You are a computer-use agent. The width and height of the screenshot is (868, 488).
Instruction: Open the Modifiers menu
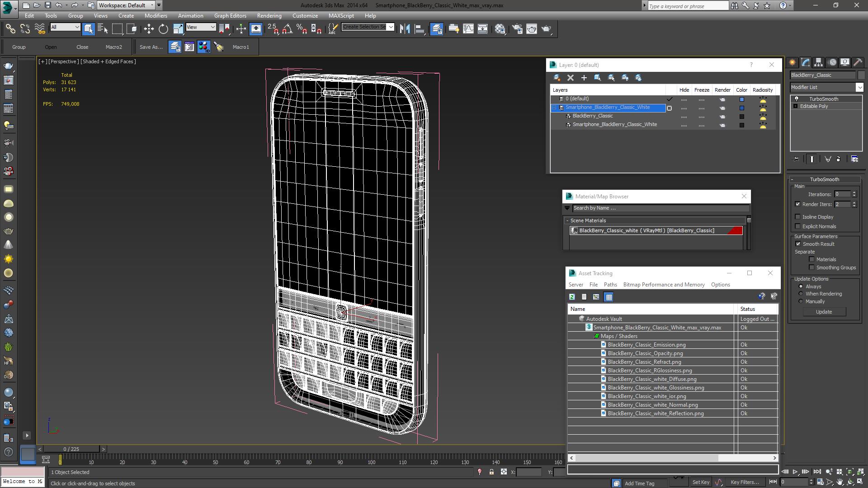[x=156, y=15]
